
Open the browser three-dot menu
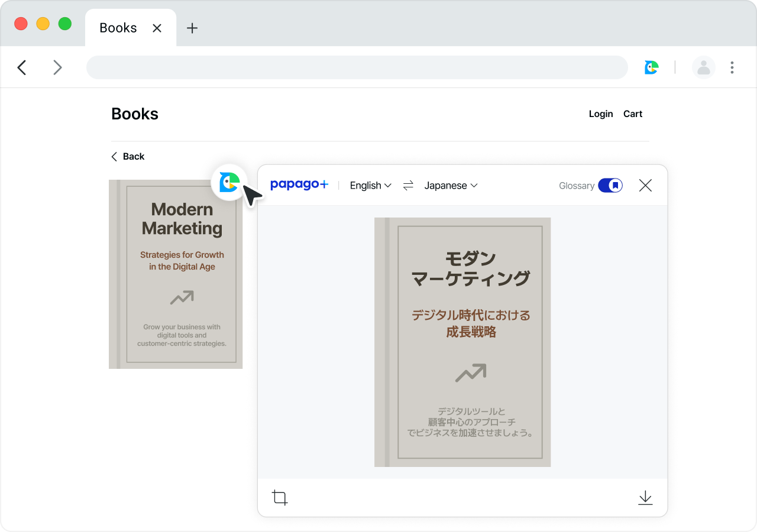[732, 67]
